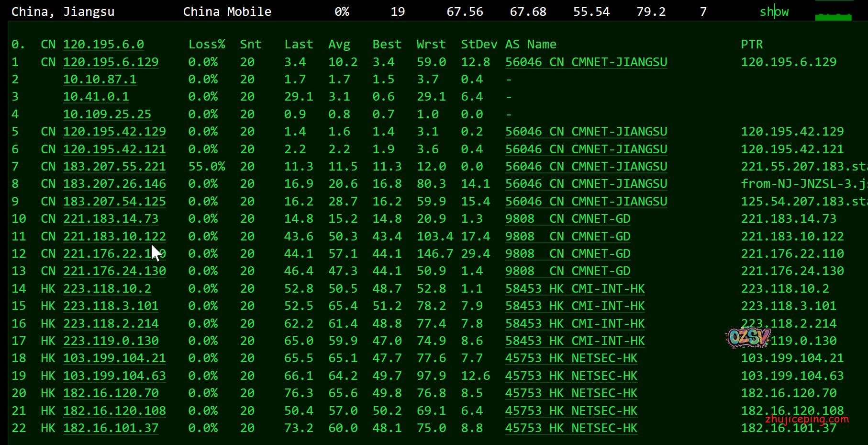
Task: Click hop 22's 45753 HK NETSEC-HK AS link
Action: coord(571,428)
